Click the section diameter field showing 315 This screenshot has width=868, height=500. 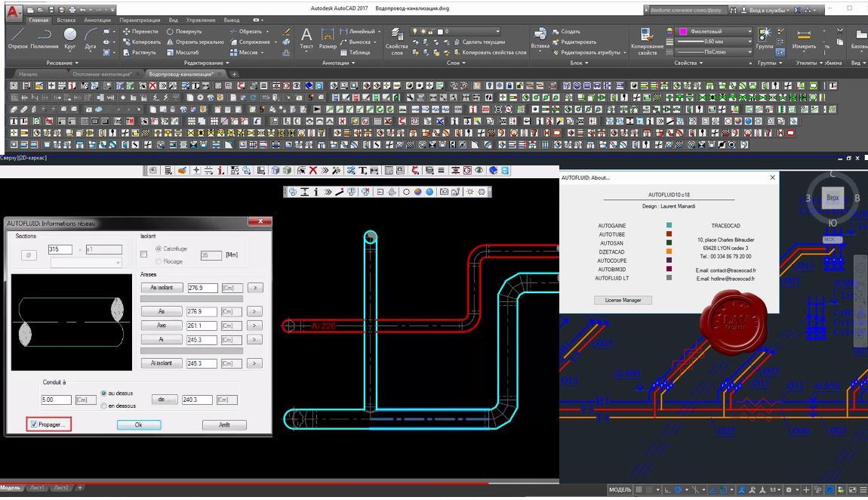point(60,250)
